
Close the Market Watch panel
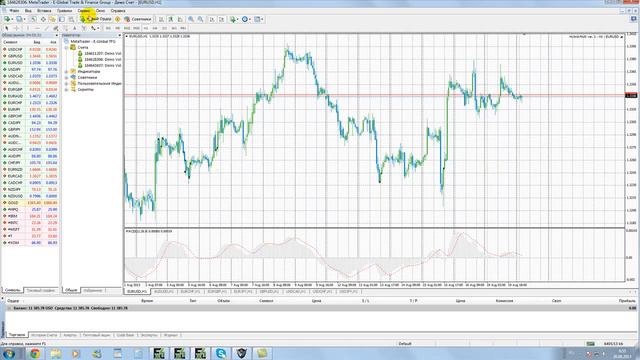57,36
